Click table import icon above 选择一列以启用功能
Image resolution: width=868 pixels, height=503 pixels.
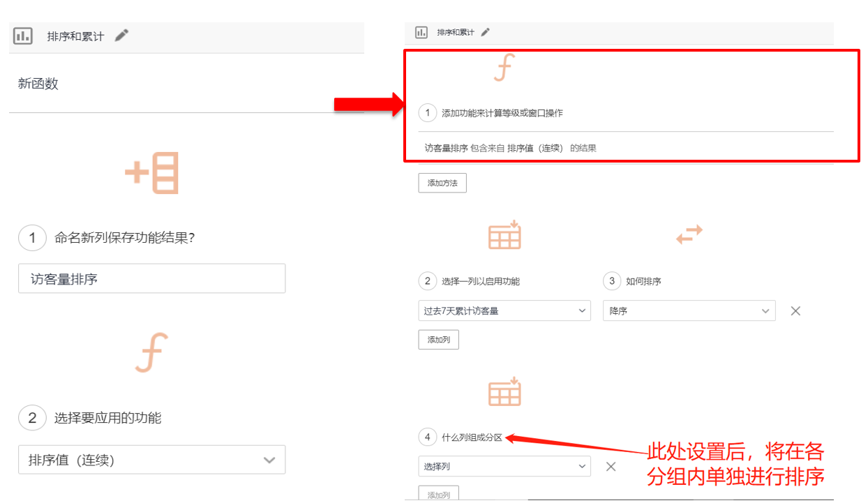(x=504, y=235)
